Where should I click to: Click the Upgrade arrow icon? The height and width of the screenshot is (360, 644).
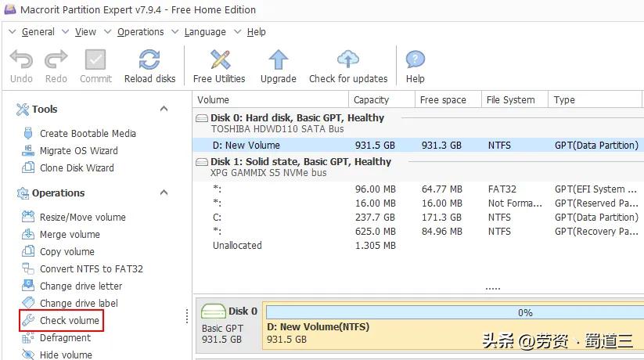point(279,59)
